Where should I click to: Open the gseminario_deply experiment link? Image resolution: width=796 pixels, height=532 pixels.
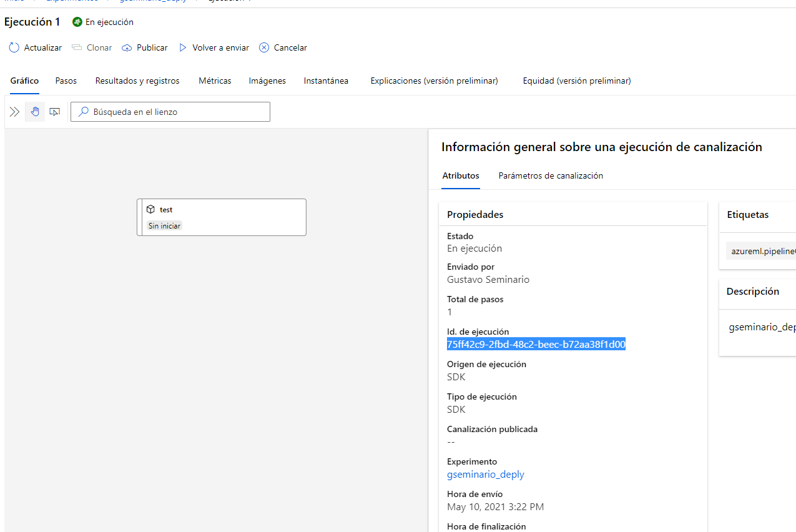tap(485, 474)
